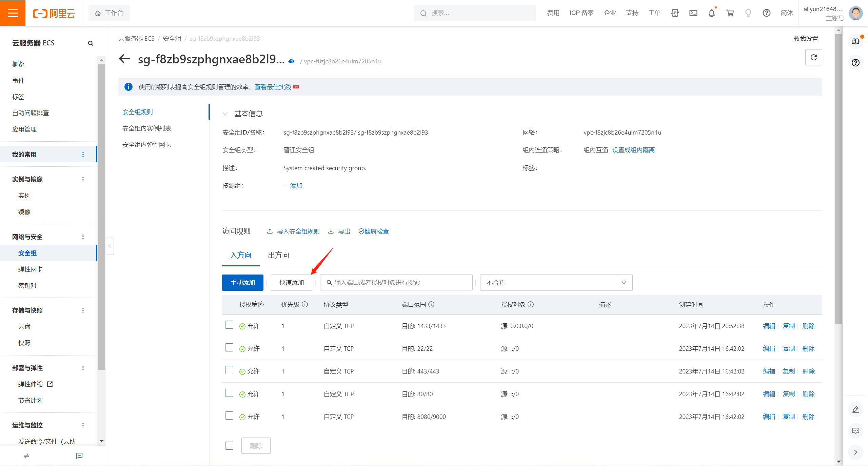Switch to the 出方向 tab

click(278, 255)
